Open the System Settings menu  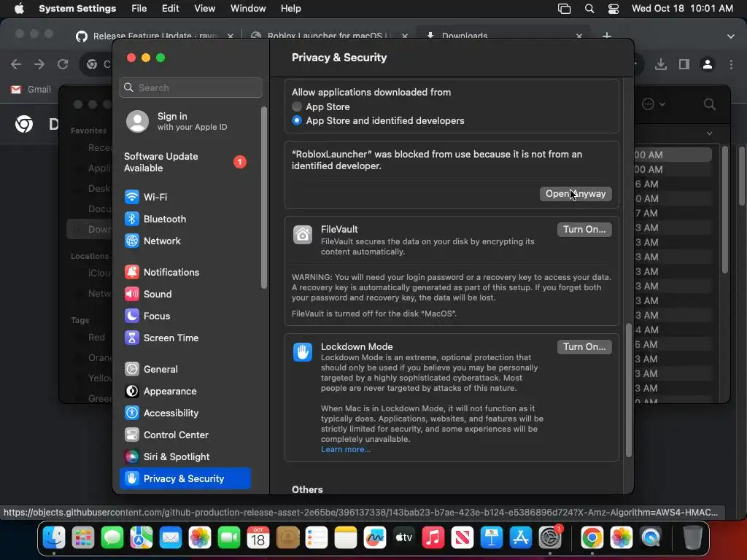click(77, 8)
